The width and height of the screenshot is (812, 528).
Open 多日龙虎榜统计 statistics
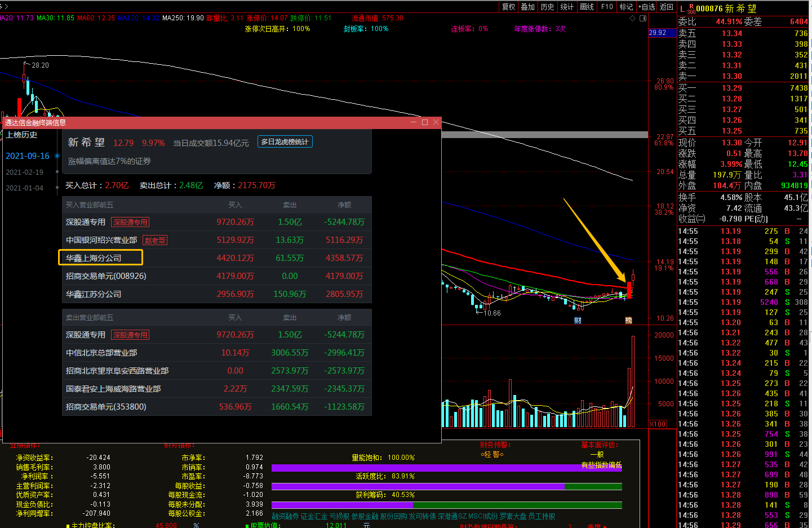click(x=285, y=142)
